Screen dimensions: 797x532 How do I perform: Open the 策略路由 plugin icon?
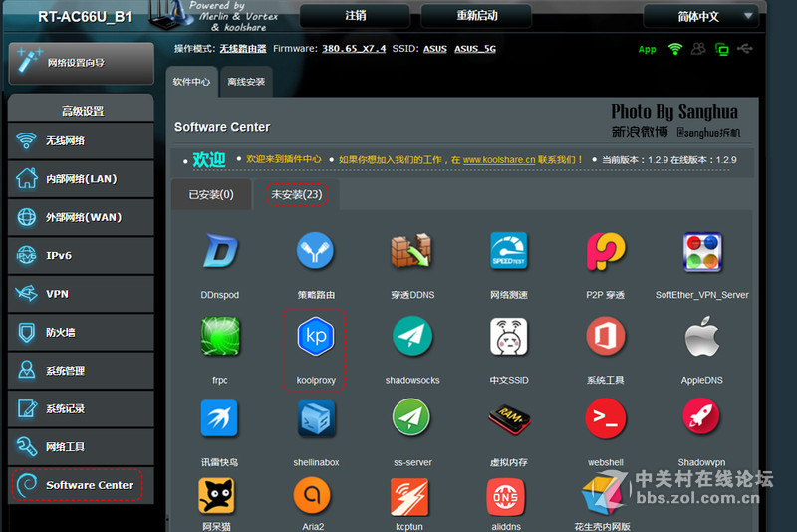(315, 250)
